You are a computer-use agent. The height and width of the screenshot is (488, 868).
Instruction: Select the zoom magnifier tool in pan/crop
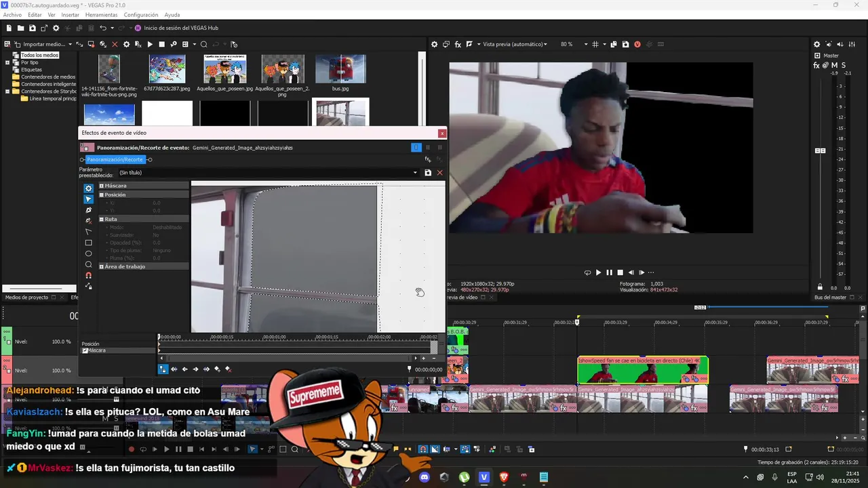point(88,264)
